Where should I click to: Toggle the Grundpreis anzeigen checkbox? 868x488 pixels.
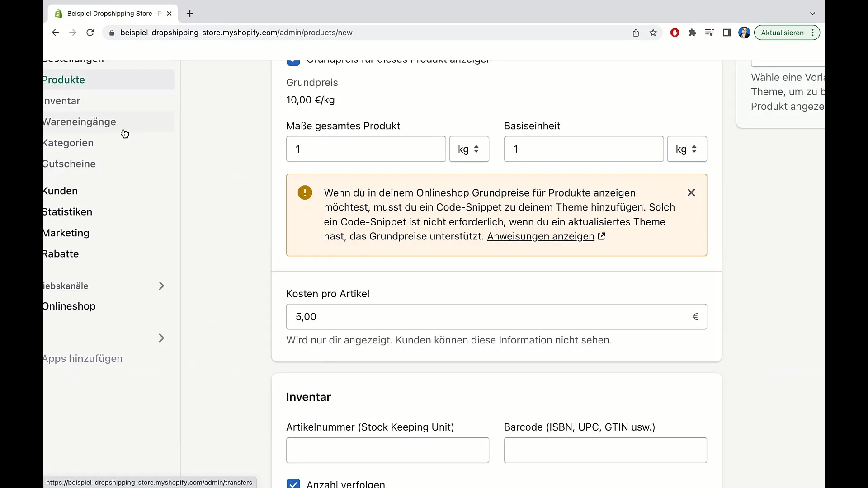293,62
